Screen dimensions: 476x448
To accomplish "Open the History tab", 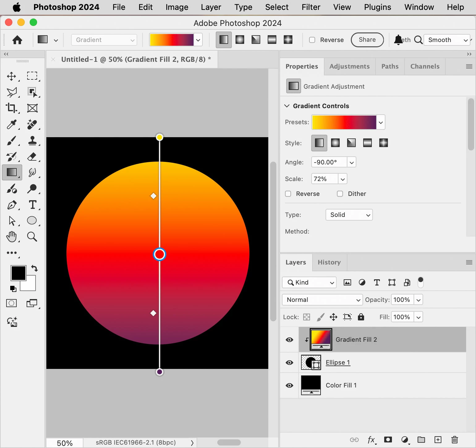I will 329,262.
